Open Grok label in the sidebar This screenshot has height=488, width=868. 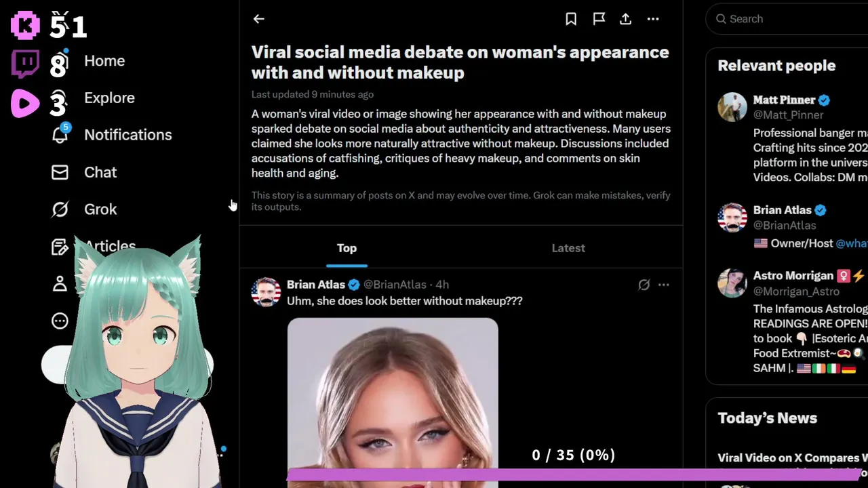pos(100,209)
